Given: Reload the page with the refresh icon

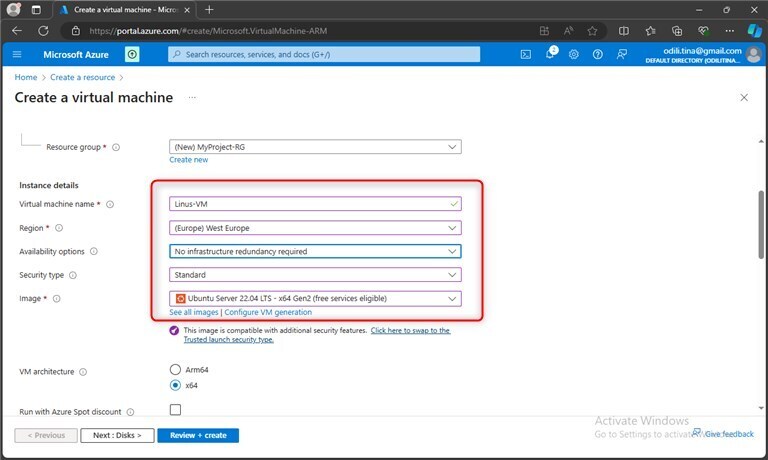Looking at the screenshot, I should click(x=43, y=31).
